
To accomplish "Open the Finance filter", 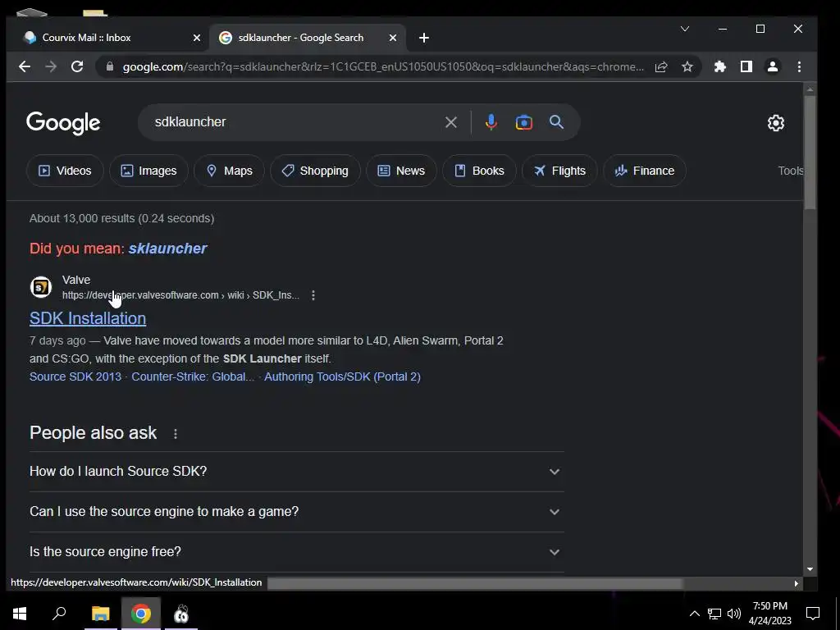I will [645, 171].
